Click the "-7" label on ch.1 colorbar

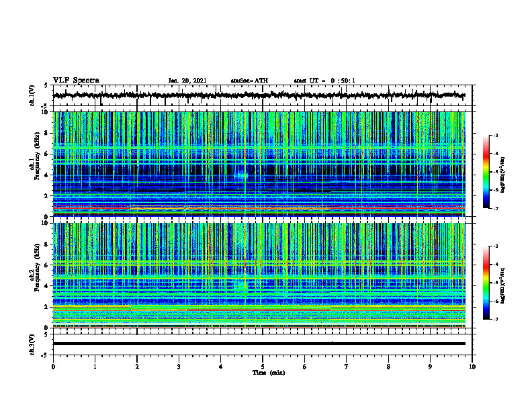(496, 208)
